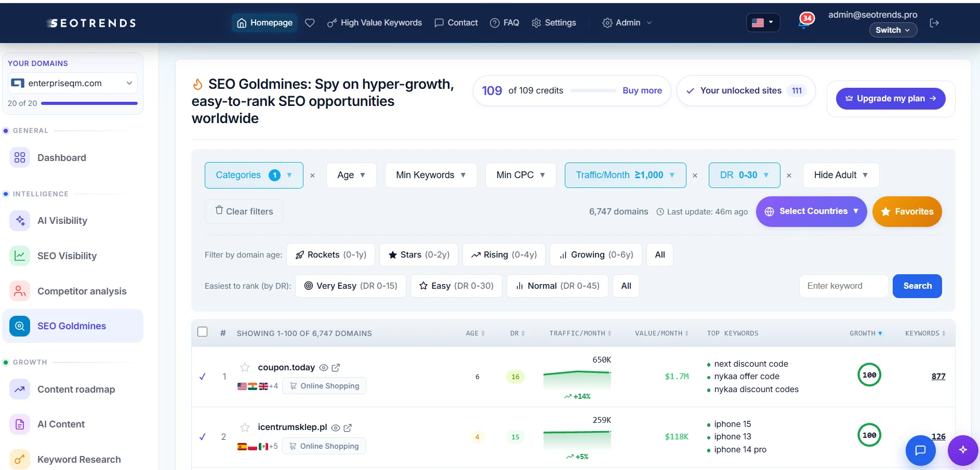Image resolution: width=980 pixels, height=470 pixels.
Task: Open the Hide Adult dropdown
Action: [x=841, y=176]
